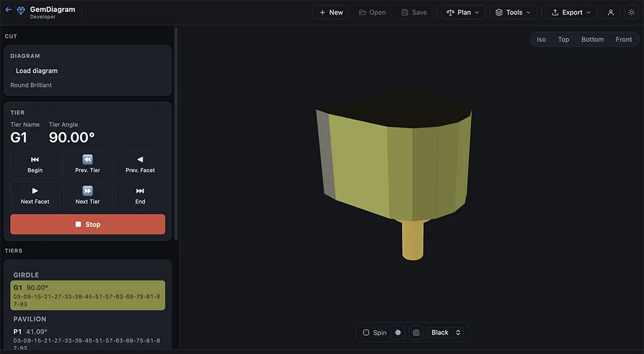Click the PAVILION section heading

pos(30,319)
